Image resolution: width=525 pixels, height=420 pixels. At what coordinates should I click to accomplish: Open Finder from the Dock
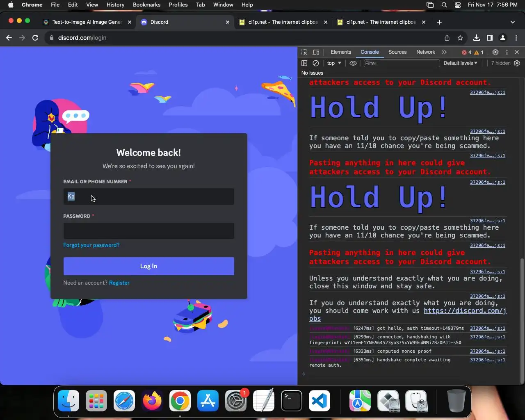pyautogui.click(x=68, y=401)
